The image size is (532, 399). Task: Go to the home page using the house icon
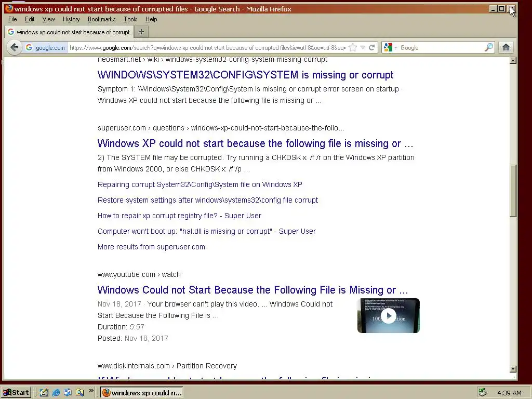(506, 47)
